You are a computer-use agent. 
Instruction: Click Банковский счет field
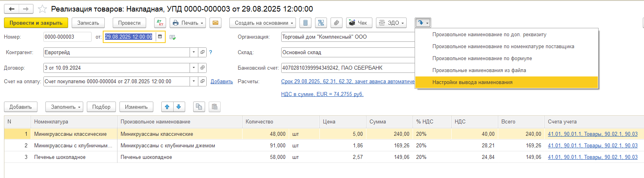[348, 68]
